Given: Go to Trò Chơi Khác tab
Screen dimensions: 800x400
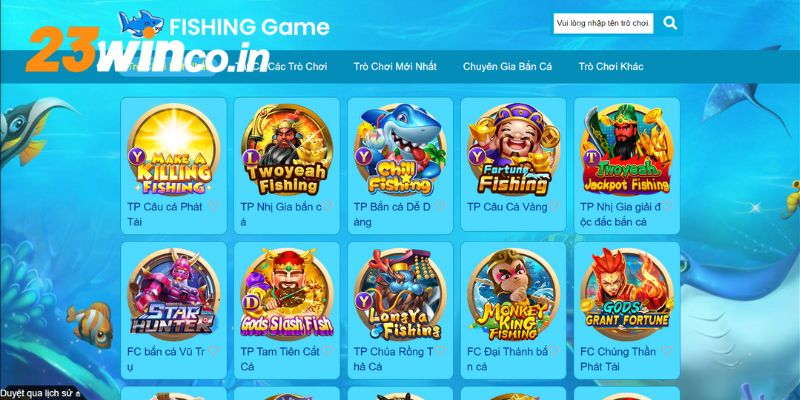Looking at the screenshot, I should 611,66.
